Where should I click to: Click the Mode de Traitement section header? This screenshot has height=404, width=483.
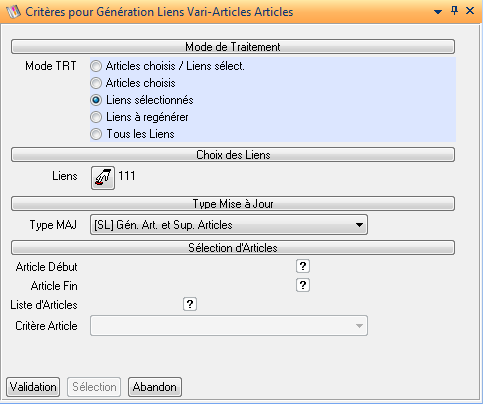click(233, 47)
